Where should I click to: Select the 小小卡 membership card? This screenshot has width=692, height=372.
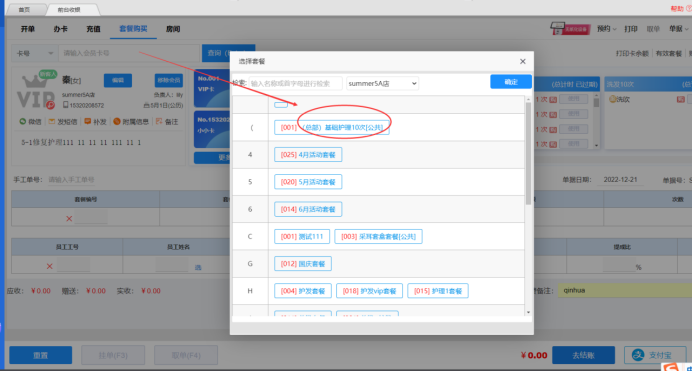point(212,129)
